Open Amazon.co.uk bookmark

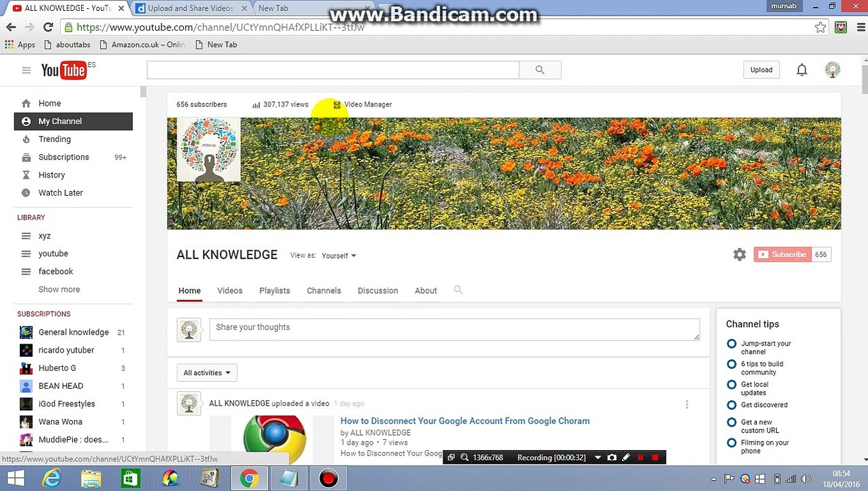coord(142,44)
